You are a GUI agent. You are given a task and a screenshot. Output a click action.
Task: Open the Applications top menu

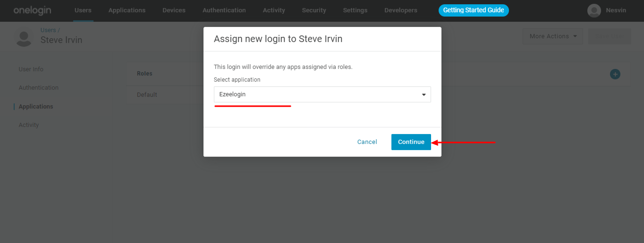coord(127,10)
